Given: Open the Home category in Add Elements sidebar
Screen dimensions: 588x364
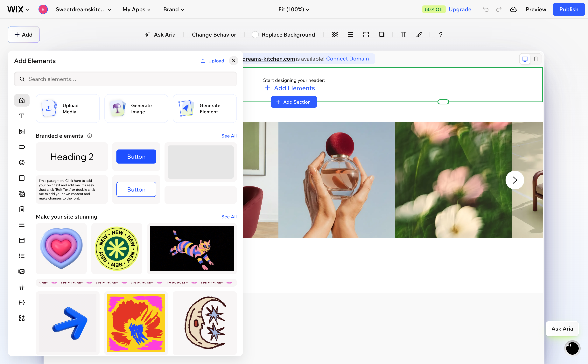Looking at the screenshot, I should coord(22,100).
